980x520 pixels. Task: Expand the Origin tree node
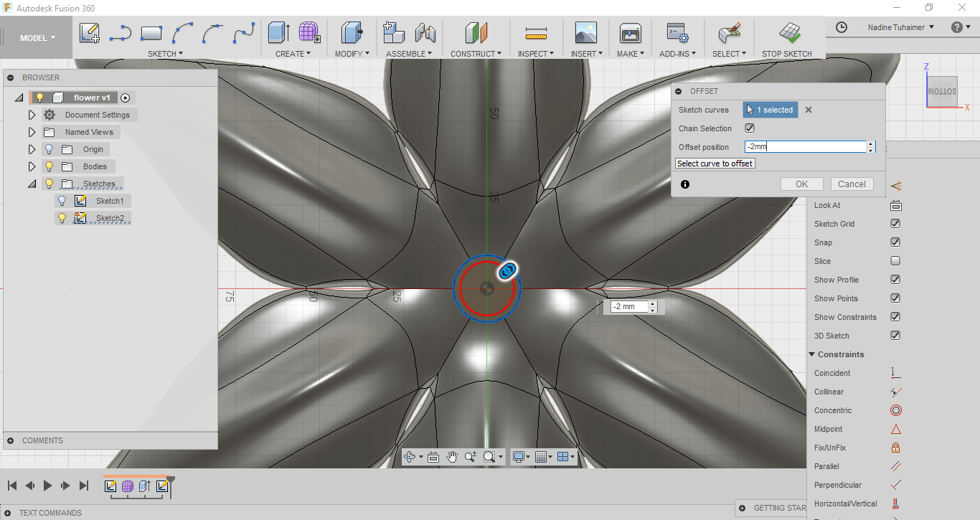(32, 149)
